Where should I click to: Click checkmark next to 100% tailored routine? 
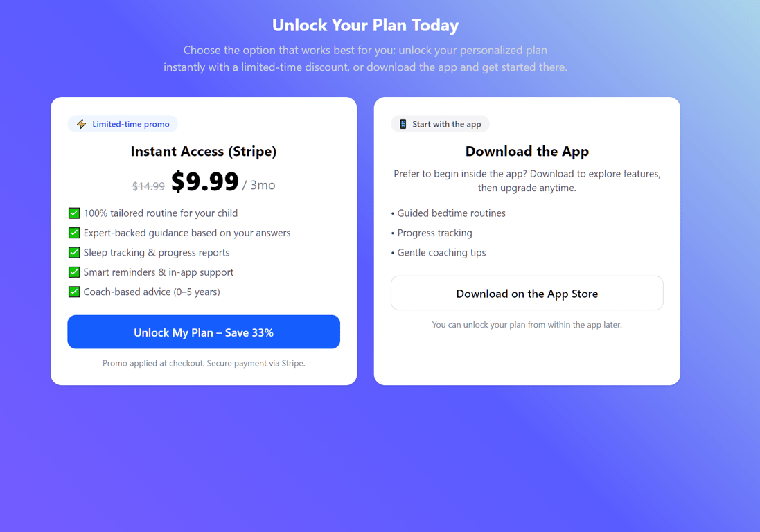pyautogui.click(x=74, y=213)
